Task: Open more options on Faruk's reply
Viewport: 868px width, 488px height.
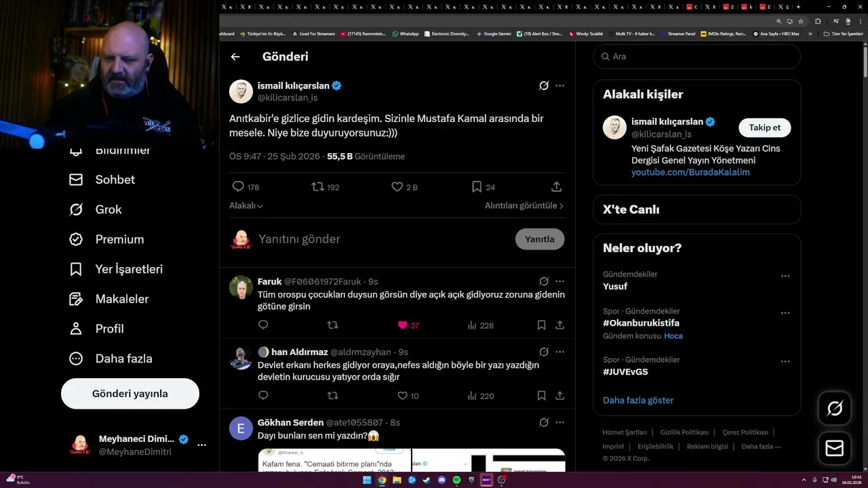Action: tap(559, 281)
